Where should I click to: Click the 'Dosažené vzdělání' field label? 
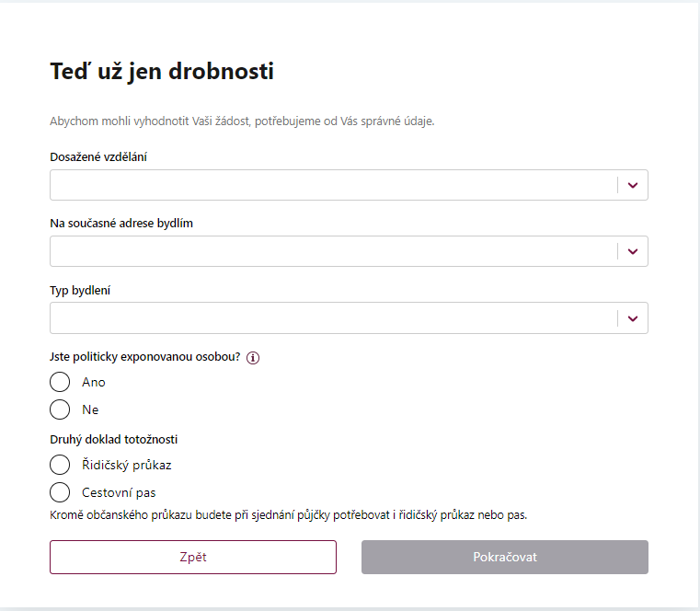pyautogui.click(x=98, y=157)
